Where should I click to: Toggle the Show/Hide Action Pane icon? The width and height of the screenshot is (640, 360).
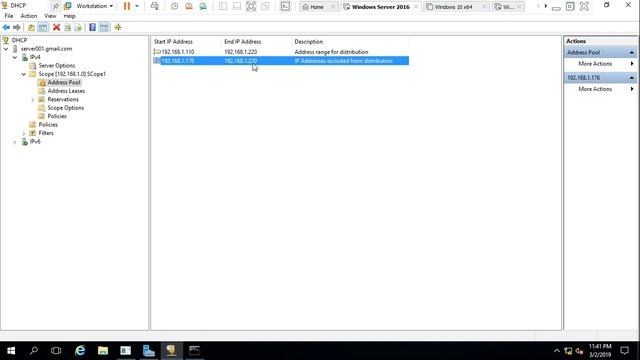(104, 27)
